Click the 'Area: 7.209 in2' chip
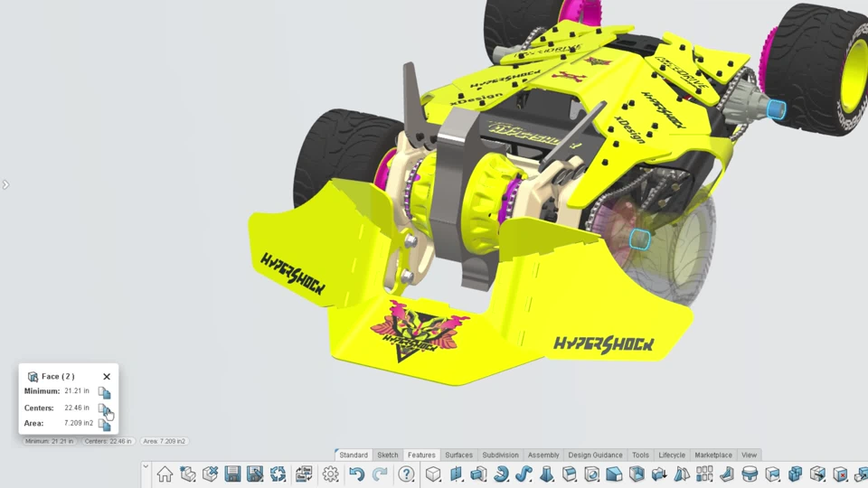 164,441
